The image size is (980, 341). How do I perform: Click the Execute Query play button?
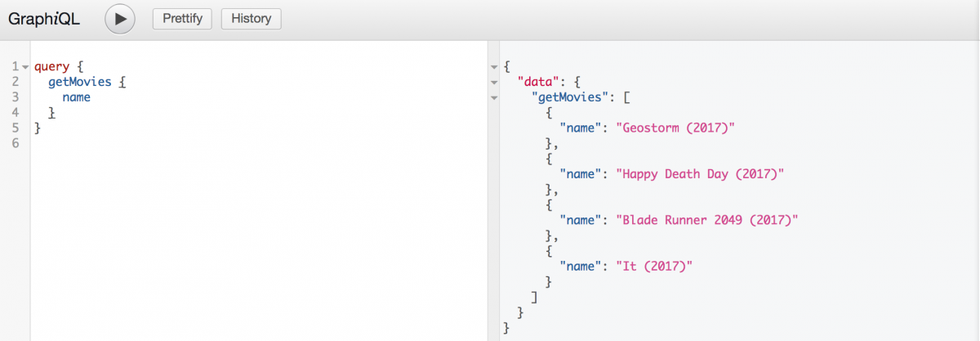[120, 19]
